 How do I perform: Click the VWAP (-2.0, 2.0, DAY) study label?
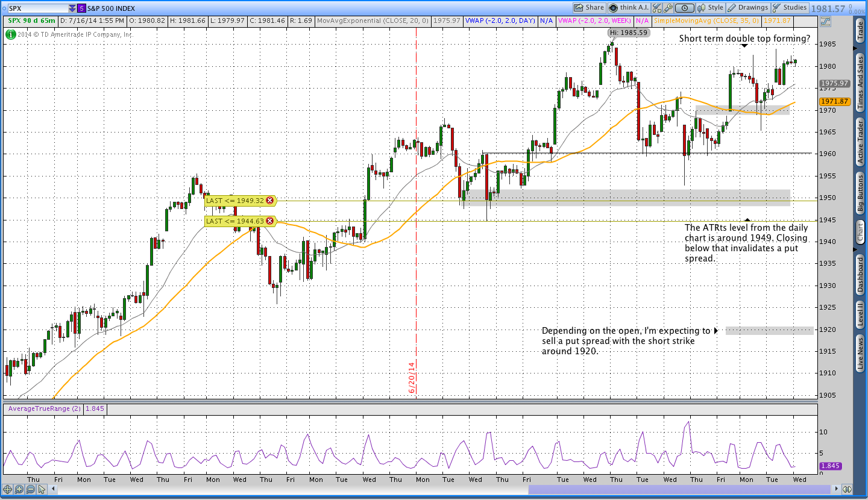point(500,20)
